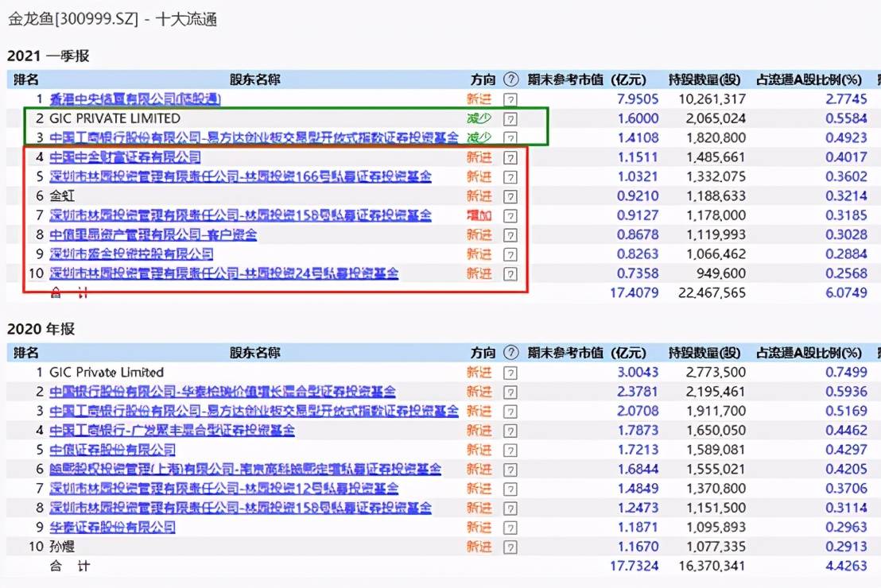Click the help box icon in the 林园投资12号 row

click(x=510, y=489)
